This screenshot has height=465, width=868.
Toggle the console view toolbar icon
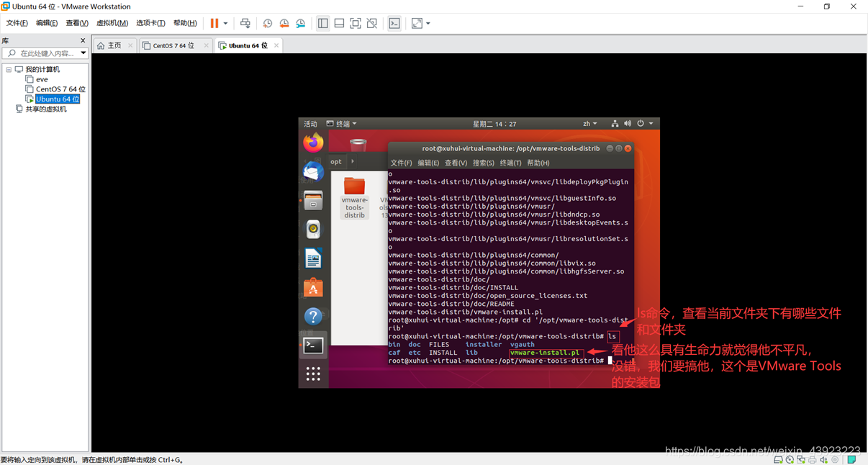click(394, 23)
